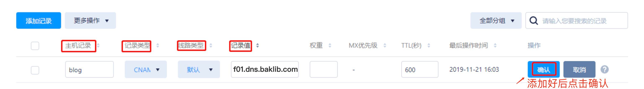Click the search magnifier icon
The height and width of the screenshot is (89, 644).
[533, 21]
